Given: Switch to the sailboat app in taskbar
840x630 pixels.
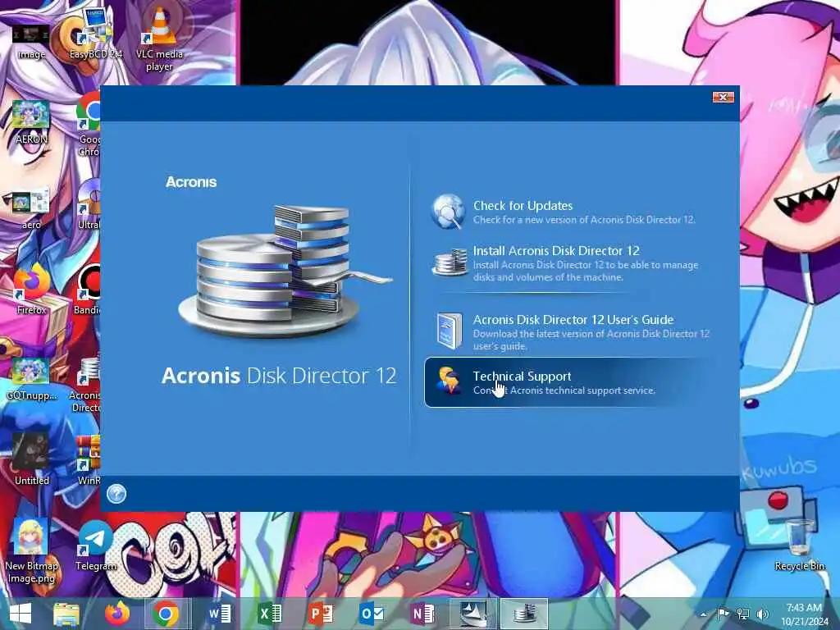Looking at the screenshot, I should [473, 614].
